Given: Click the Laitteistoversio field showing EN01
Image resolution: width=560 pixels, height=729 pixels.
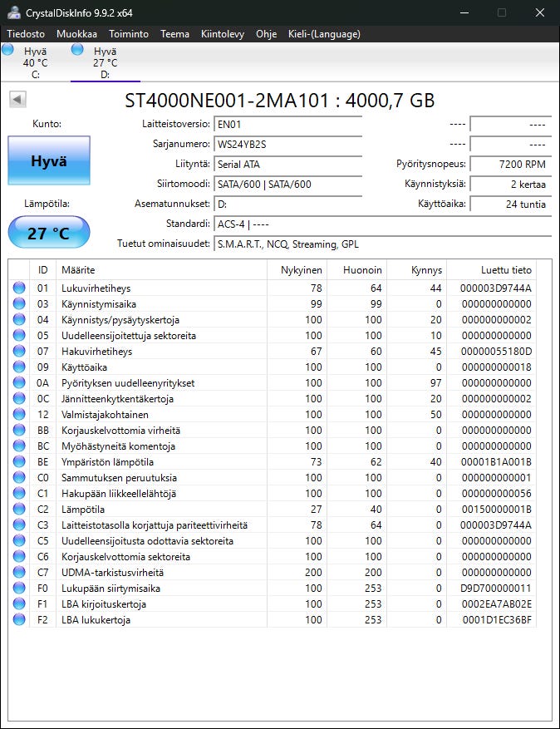Looking at the screenshot, I should [x=287, y=125].
